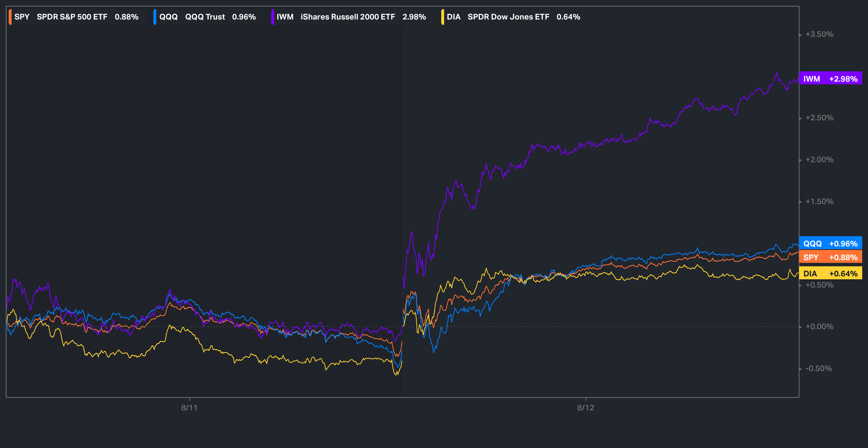Image resolution: width=868 pixels, height=448 pixels.
Task: Click the purple IWM legend color bar
Action: (x=272, y=17)
